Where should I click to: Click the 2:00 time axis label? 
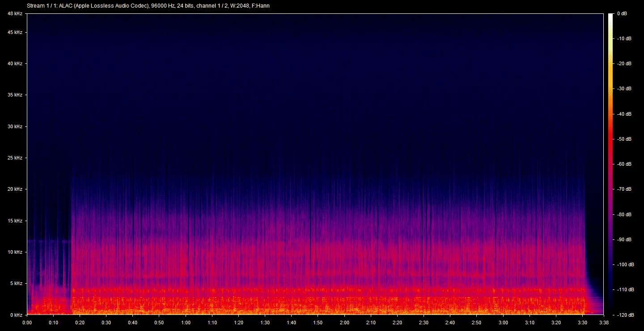[344, 323]
